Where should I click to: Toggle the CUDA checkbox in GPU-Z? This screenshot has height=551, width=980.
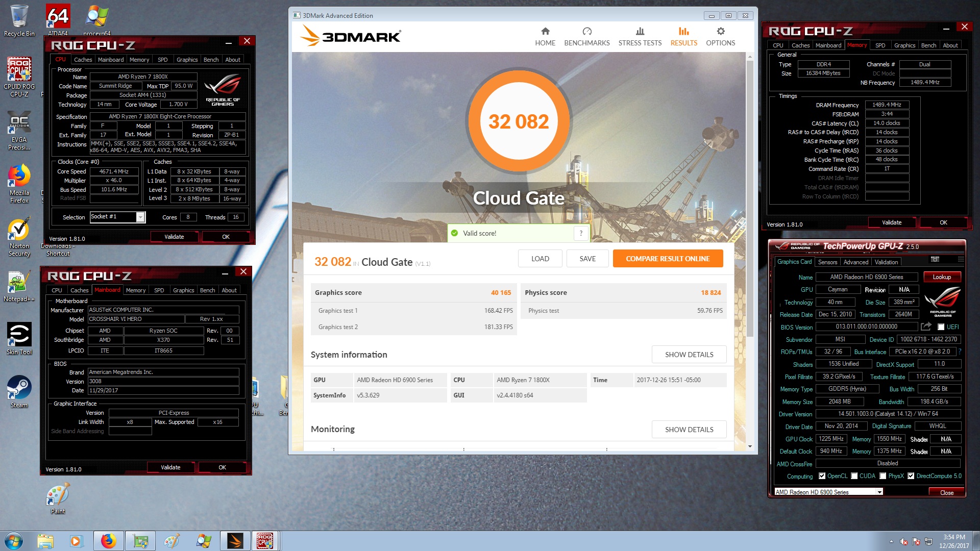(854, 476)
